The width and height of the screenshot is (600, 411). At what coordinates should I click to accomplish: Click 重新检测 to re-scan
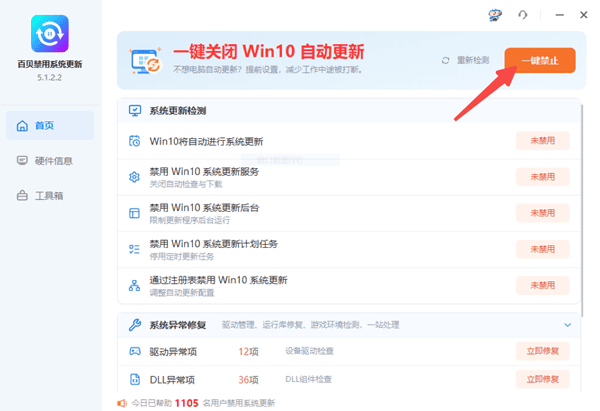click(x=473, y=60)
